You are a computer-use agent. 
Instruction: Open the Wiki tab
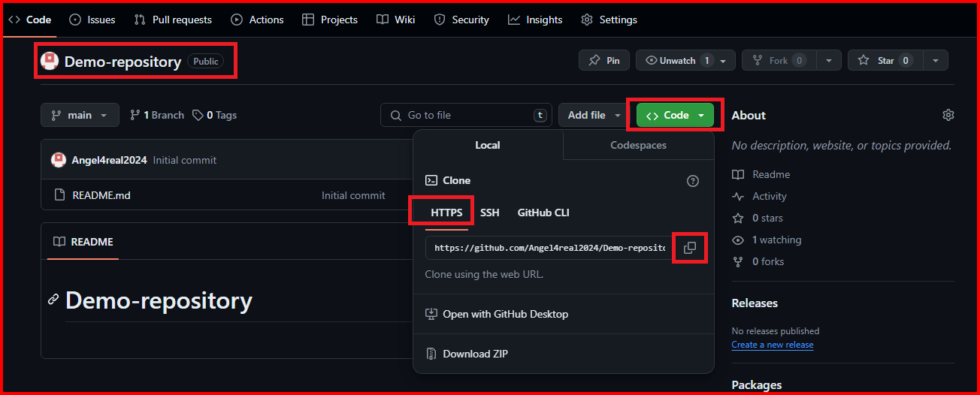tap(396, 20)
